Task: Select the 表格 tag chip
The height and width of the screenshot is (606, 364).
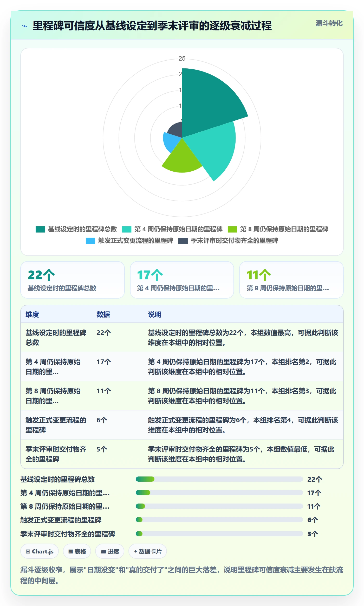Action: 77,551
